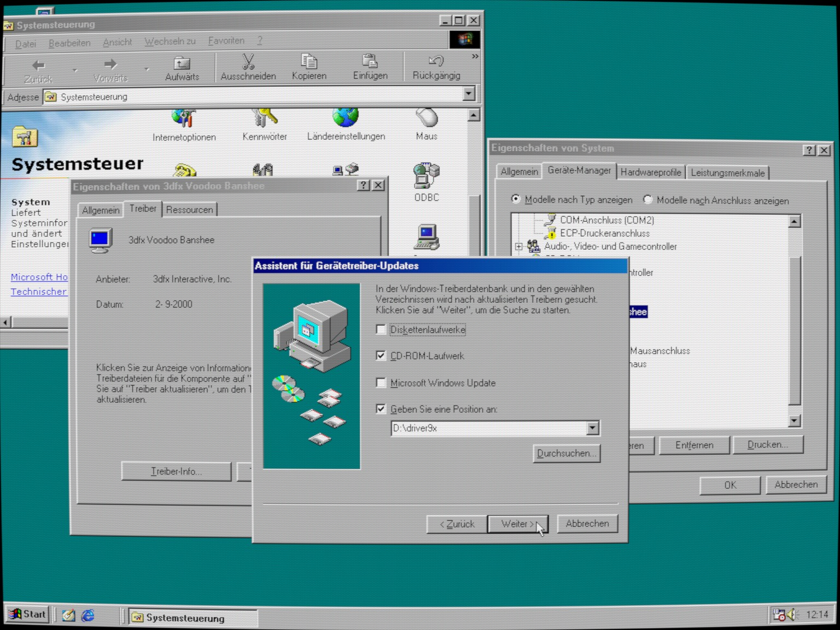Open the Ressourcen tab

coord(189,210)
